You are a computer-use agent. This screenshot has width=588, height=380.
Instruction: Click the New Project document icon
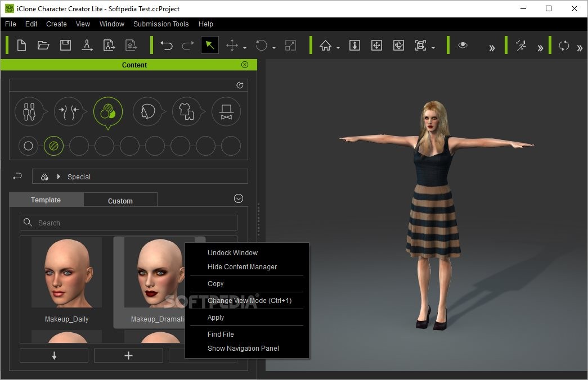coord(22,46)
